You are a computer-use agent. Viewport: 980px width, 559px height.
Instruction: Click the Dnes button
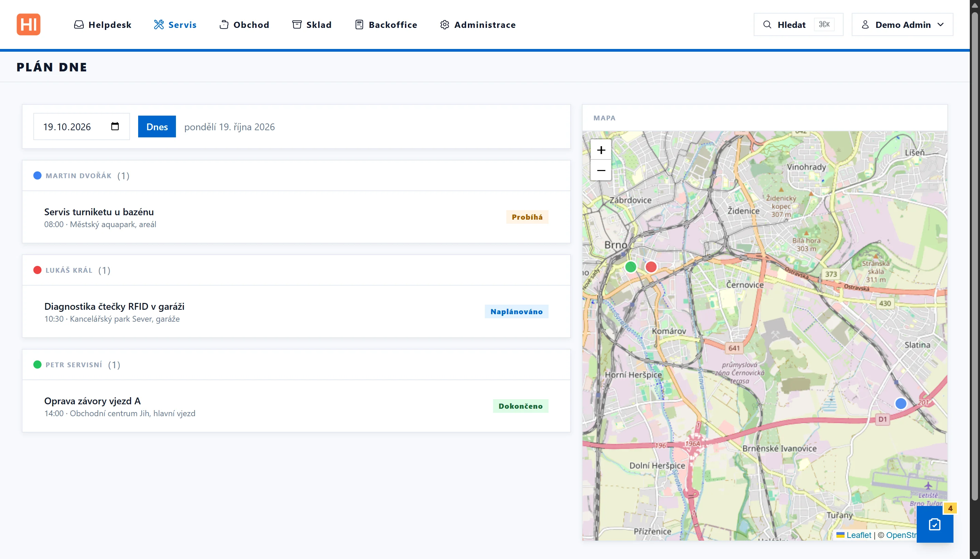coord(157,126)
